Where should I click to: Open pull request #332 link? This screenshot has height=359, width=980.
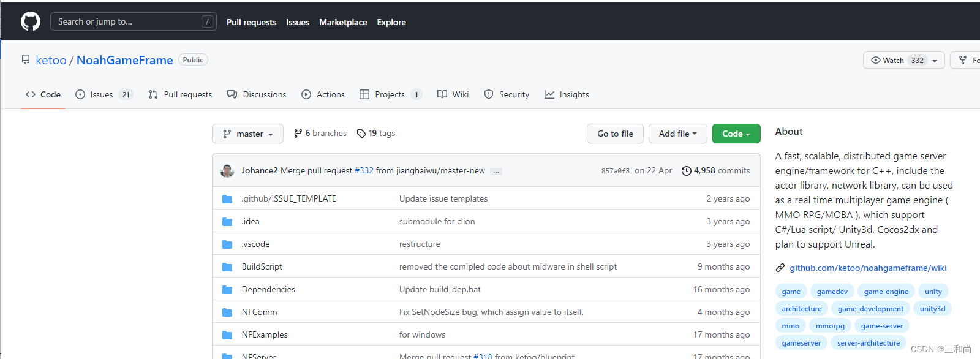pyautogui.click(x=364, y=171)
